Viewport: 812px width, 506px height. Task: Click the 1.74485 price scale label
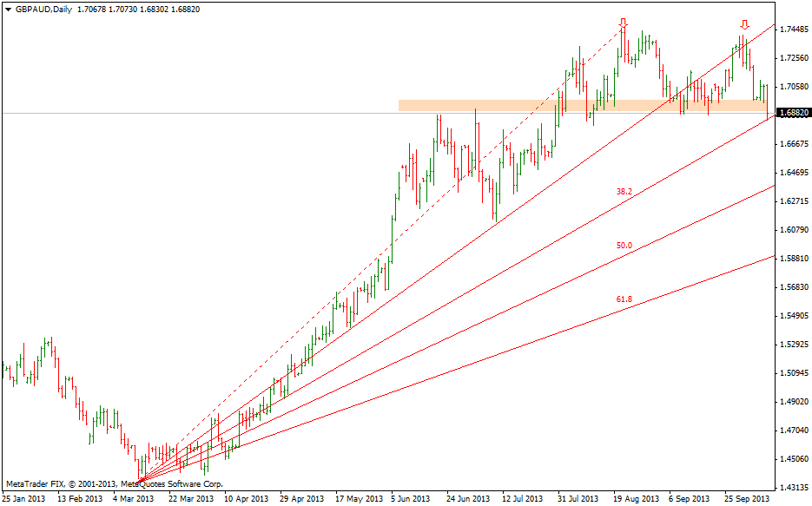pyautogui.click(x=794, y=30)
